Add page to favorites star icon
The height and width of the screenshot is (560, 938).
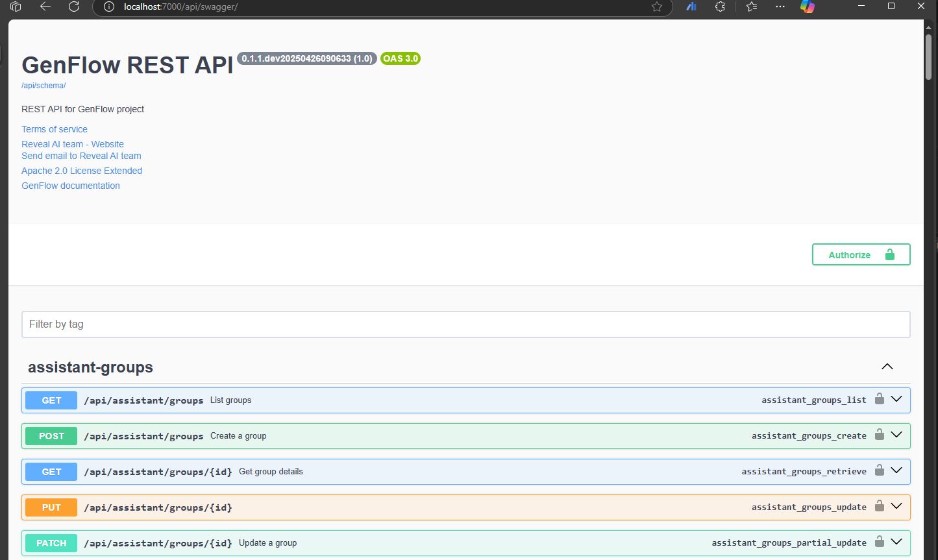[x=657, y=6]
